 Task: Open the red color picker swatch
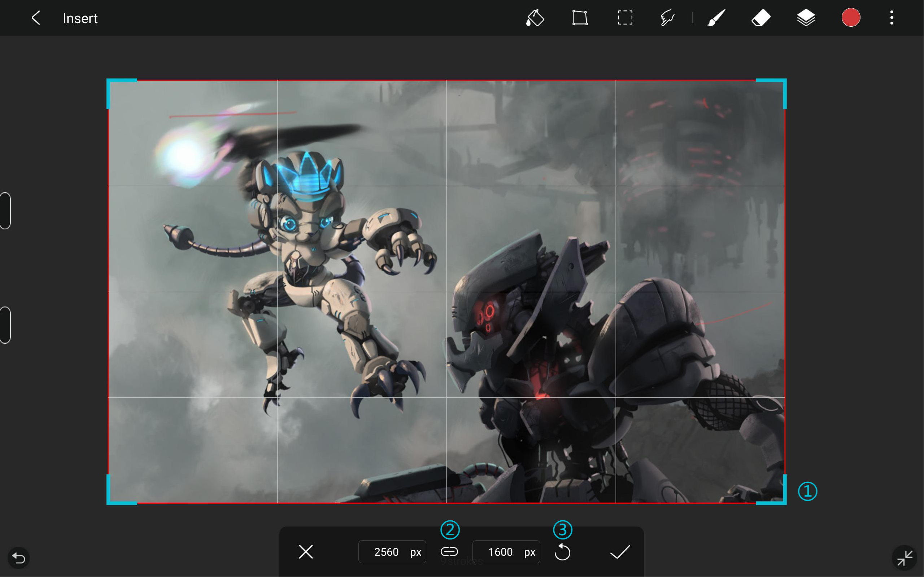pos(851,18)
